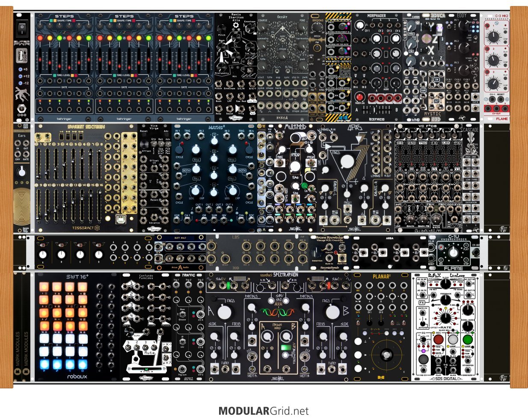The image size is (528, 420).
Task: Click knob 1 on Flame C-3 MK2
Action: point(493,37)
